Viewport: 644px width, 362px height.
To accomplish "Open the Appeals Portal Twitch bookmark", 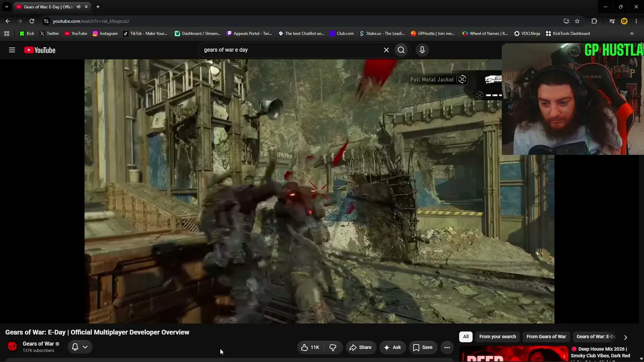I will click(249, 34).
